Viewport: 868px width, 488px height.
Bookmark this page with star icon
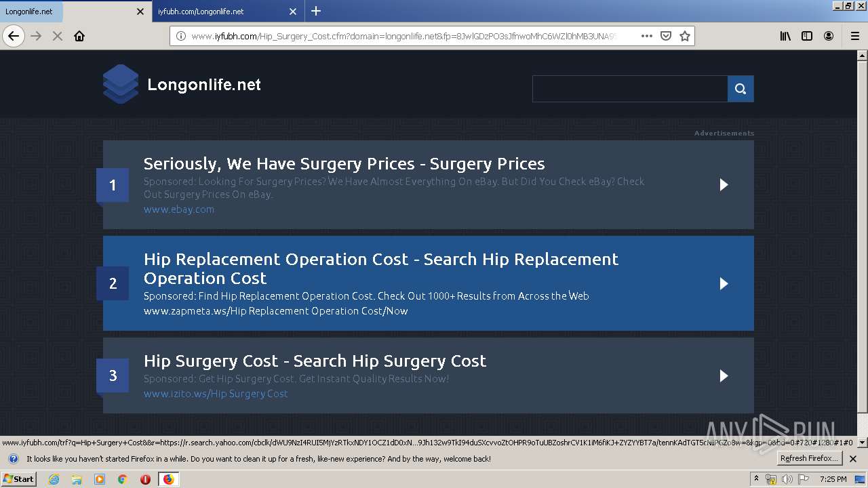685,36
